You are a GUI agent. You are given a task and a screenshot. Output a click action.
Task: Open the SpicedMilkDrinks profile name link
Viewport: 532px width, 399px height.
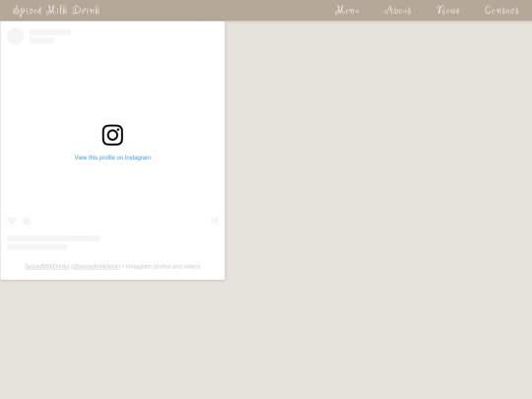click(47, 266)
